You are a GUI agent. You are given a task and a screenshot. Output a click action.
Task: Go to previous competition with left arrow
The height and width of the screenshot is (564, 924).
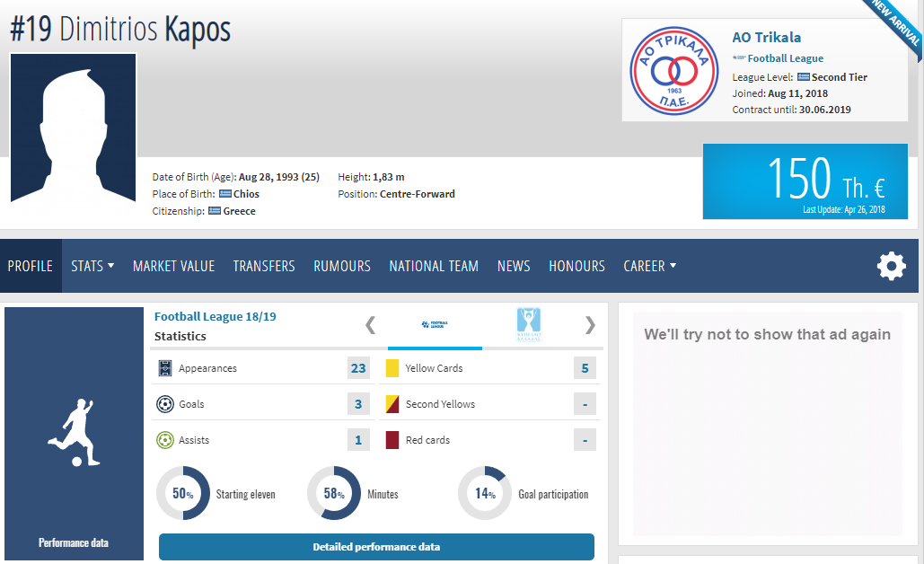click(370, 325)
